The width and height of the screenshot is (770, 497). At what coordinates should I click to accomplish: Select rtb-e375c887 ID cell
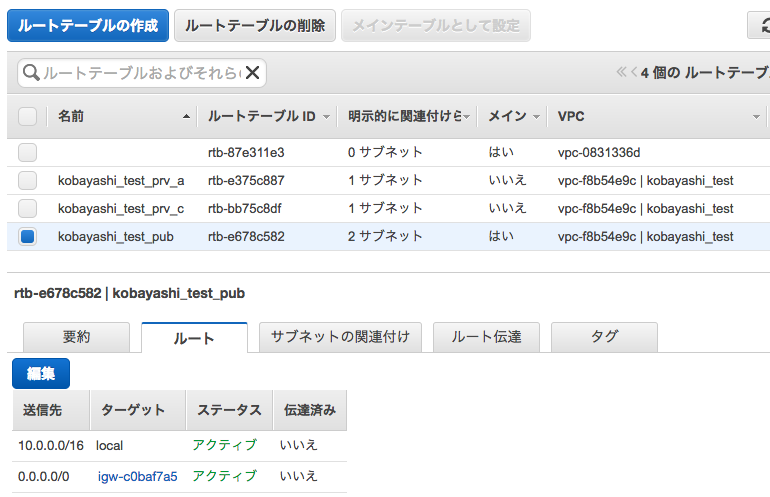246,180
